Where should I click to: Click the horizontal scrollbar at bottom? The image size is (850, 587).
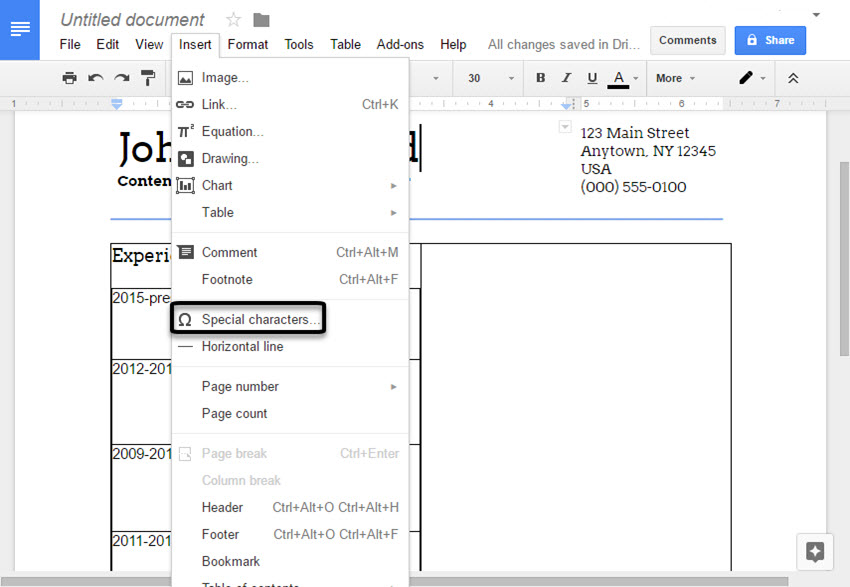coord(394,582)
